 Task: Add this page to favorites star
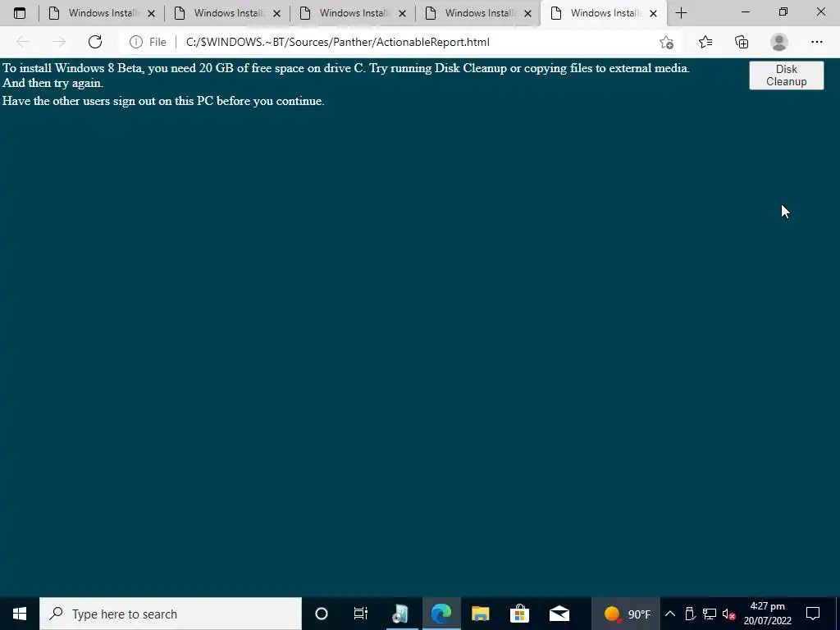point(666,42)
